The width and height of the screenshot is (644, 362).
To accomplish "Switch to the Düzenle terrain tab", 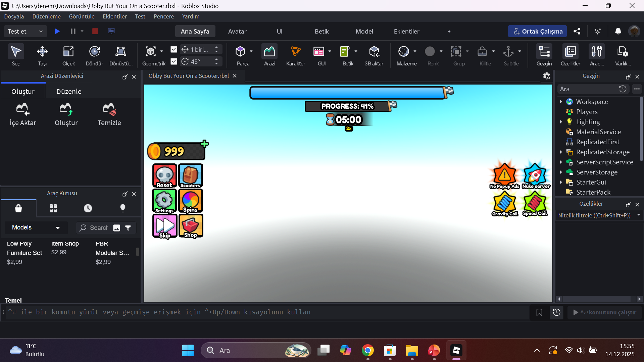I will [69, 92].
